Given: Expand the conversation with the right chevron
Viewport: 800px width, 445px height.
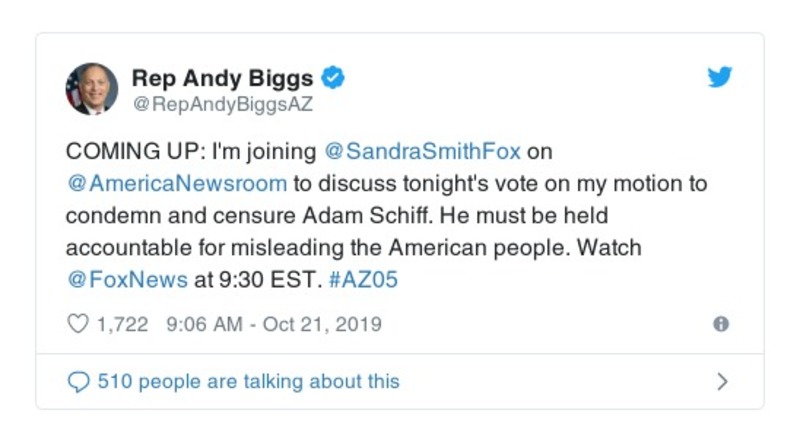Looking at the screenshot, I should (x=722, y=381).
